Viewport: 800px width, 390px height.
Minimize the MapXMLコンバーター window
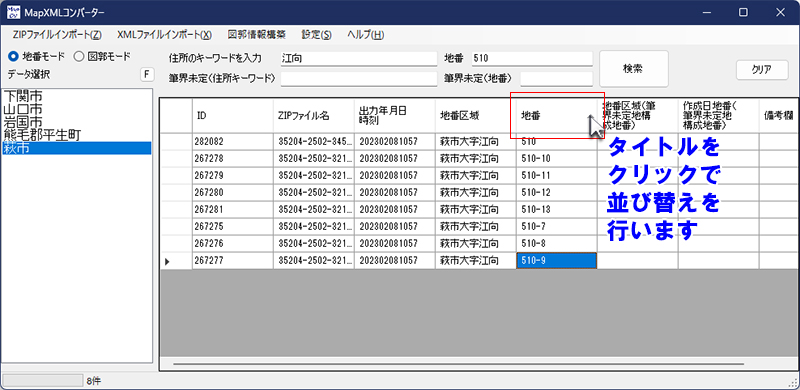708,12
